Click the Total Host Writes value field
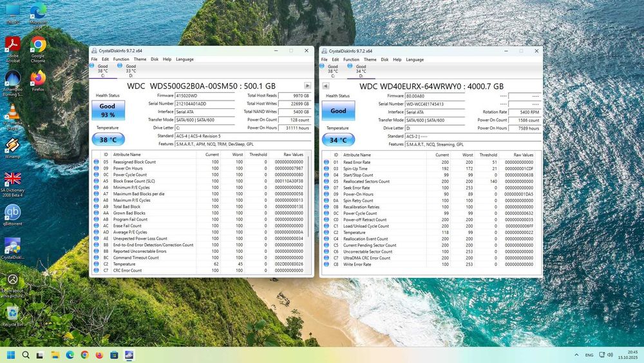Viewport: 644px width, 363px height. pos(294,104)
